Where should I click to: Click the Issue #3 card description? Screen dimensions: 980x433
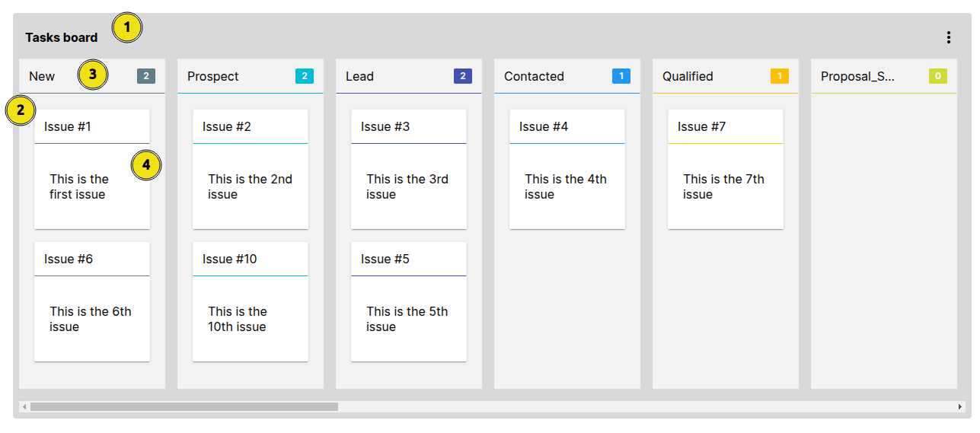click(x=407, y=187)
